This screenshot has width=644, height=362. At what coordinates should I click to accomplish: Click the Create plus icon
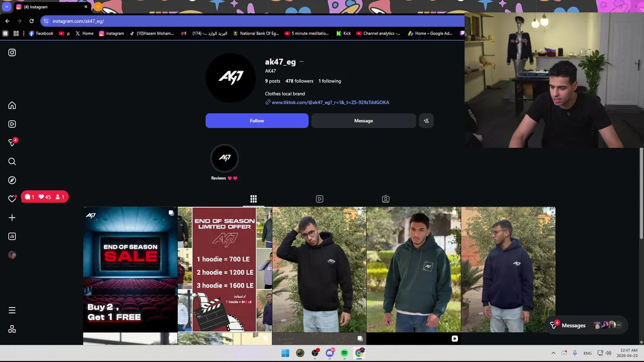(12, 218)
